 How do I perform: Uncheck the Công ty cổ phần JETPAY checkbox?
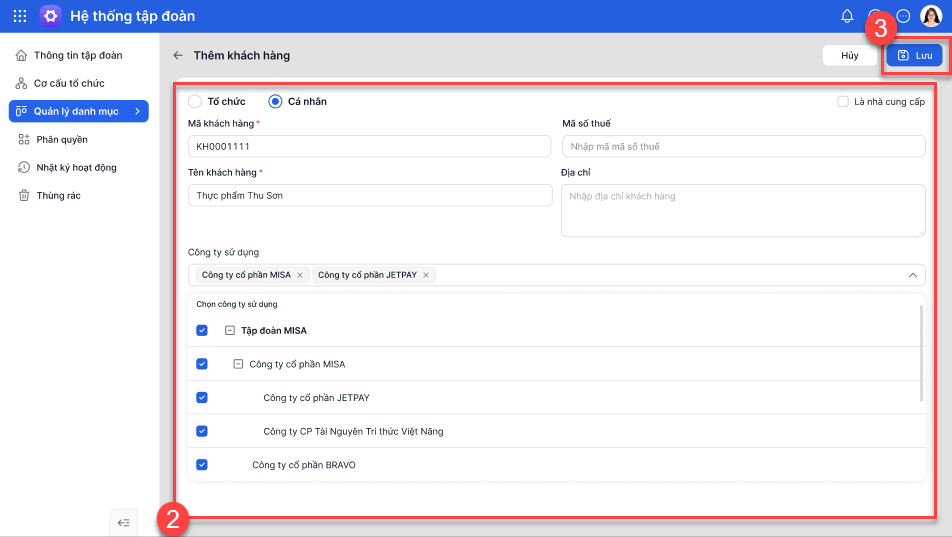(x=202, y=397)
